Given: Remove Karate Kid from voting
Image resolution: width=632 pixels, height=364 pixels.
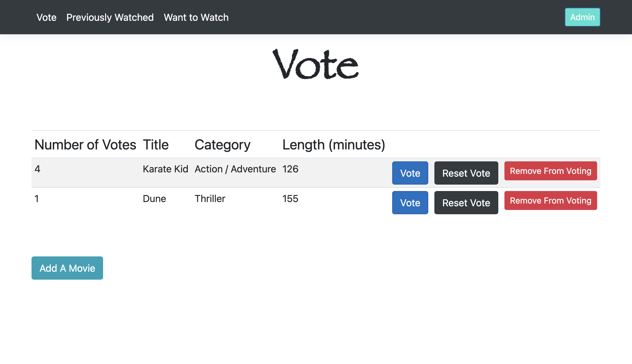Looking at the screenshot, I should tap(550, 171).
